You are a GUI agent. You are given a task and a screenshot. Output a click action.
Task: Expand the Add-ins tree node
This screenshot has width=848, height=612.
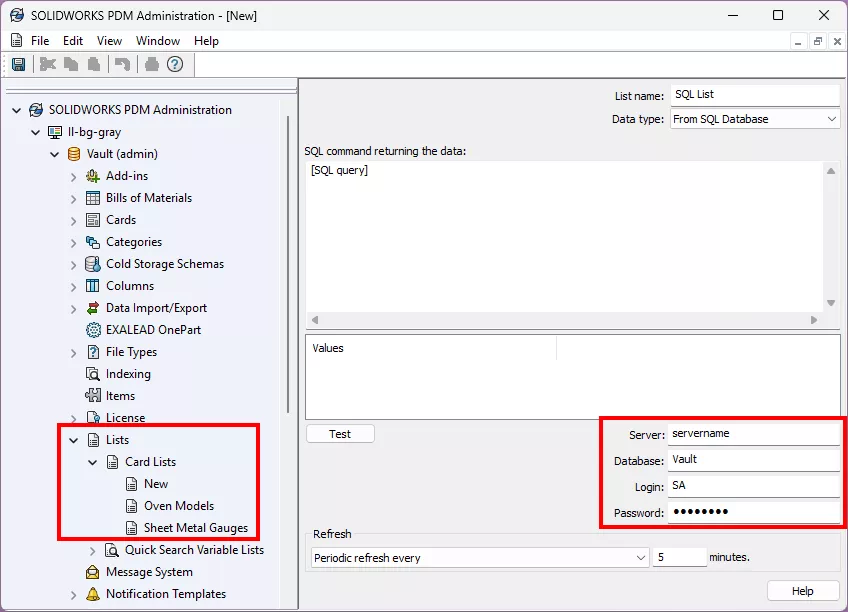(x=74, y=176)
